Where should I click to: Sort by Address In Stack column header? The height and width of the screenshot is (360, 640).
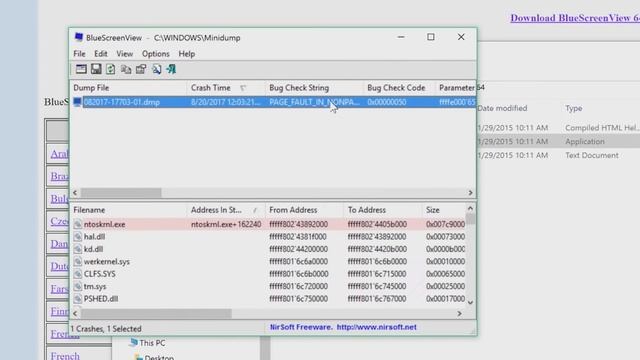click(x=226, y=210)
